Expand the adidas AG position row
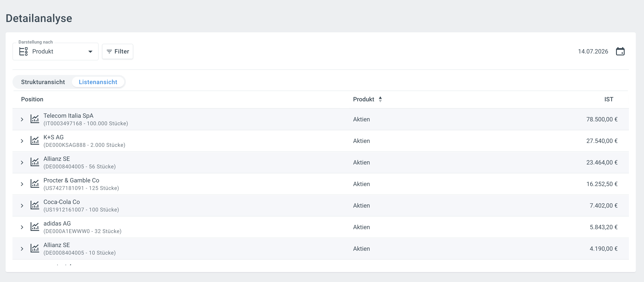The image size is (644, 282). click(x=22, y=227)
